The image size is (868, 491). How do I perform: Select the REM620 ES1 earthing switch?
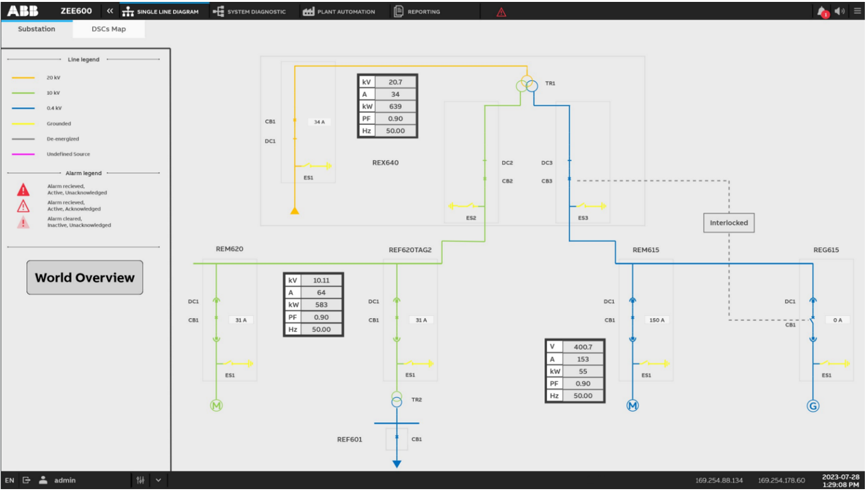pyautogui.click(x=234, y=364)
